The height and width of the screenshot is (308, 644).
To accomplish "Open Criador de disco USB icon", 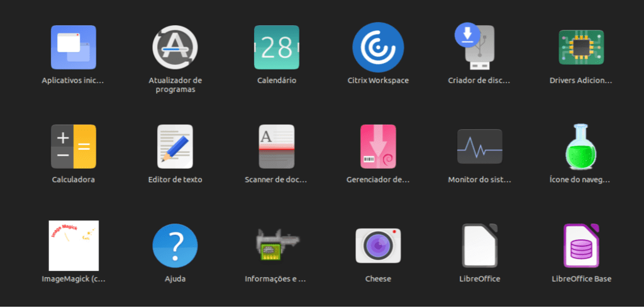I will click(x=475, y=47).
